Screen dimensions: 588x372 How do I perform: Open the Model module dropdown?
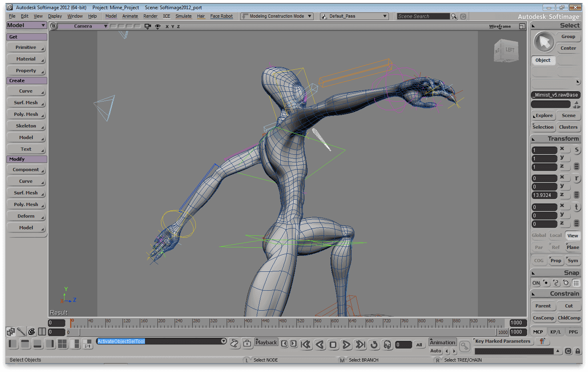click(26, 25)
